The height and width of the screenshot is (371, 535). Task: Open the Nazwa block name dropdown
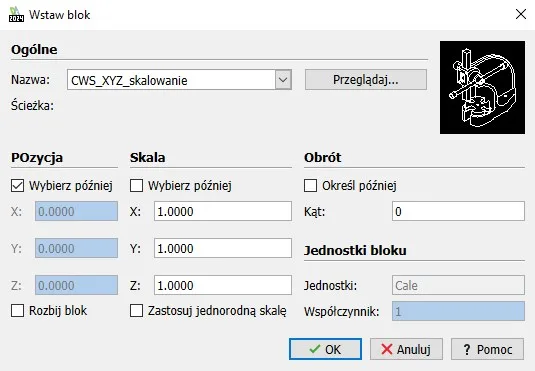[283, 80]
